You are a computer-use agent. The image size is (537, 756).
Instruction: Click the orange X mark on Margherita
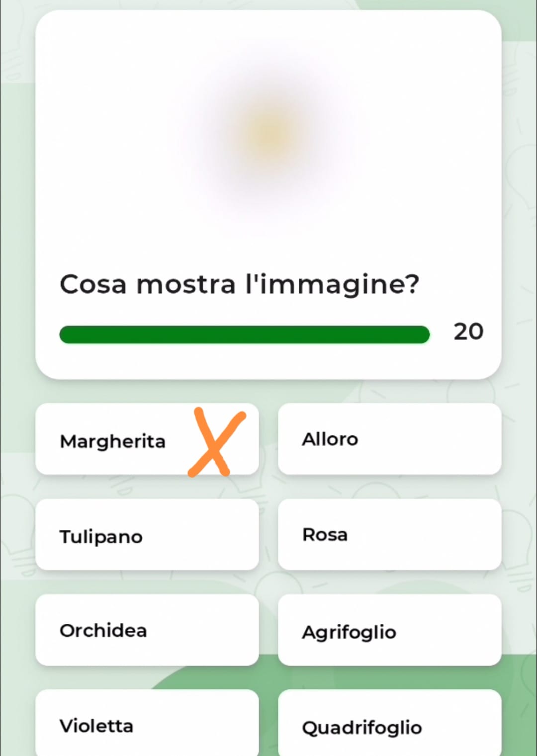(x=216, y=442)
